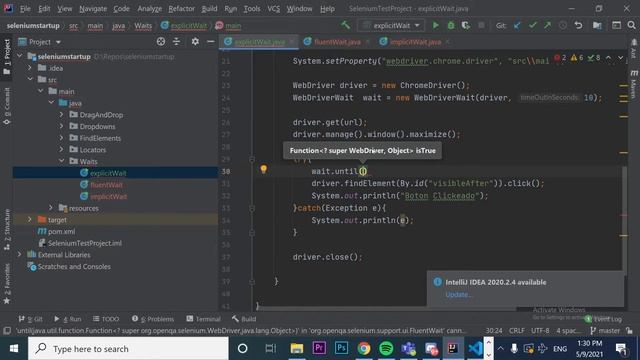Open the run configuration explicitWait dropdown
Viewport: 640px width, 360px height.
point(391,25)
